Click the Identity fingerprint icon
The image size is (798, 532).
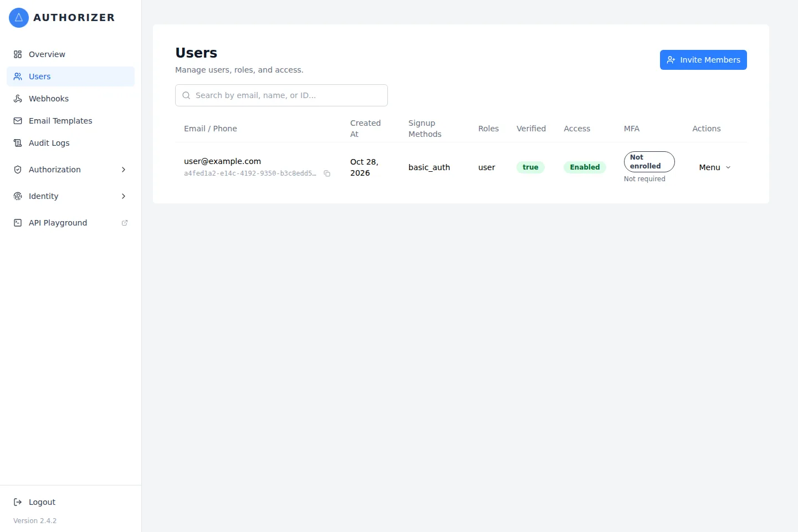[18, 196]
